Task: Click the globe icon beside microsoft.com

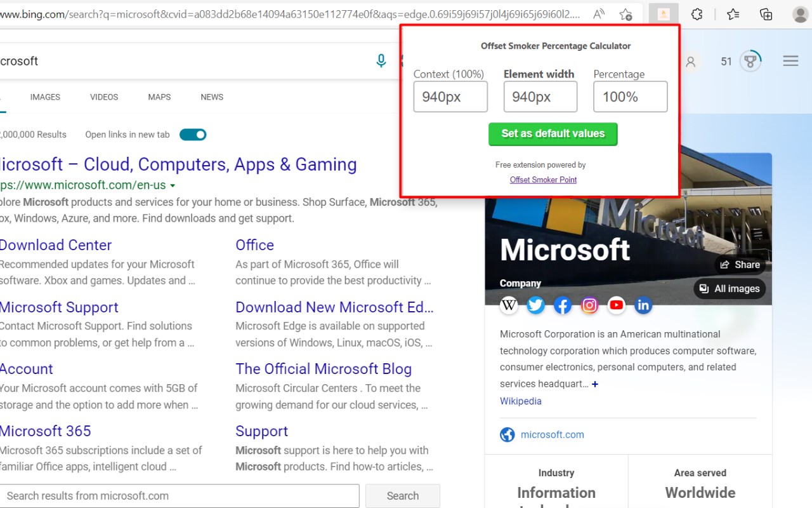Action: pos(507,434)
